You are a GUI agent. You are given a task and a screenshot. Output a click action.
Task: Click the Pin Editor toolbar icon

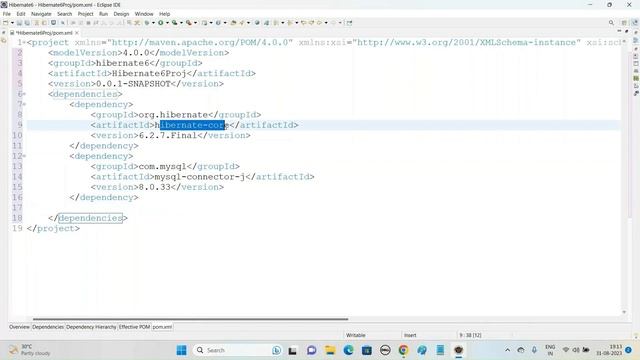coord(349,23)
